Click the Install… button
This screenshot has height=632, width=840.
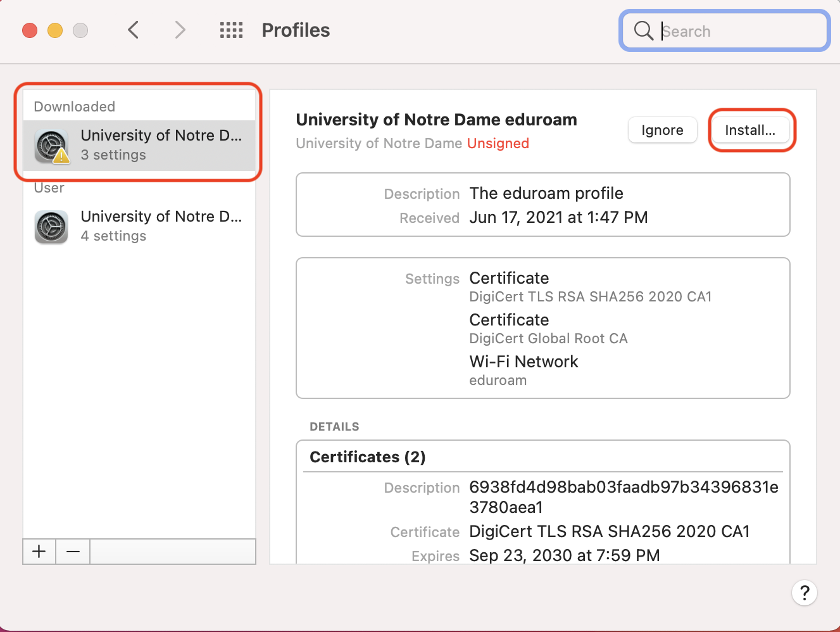coord(750,130)
